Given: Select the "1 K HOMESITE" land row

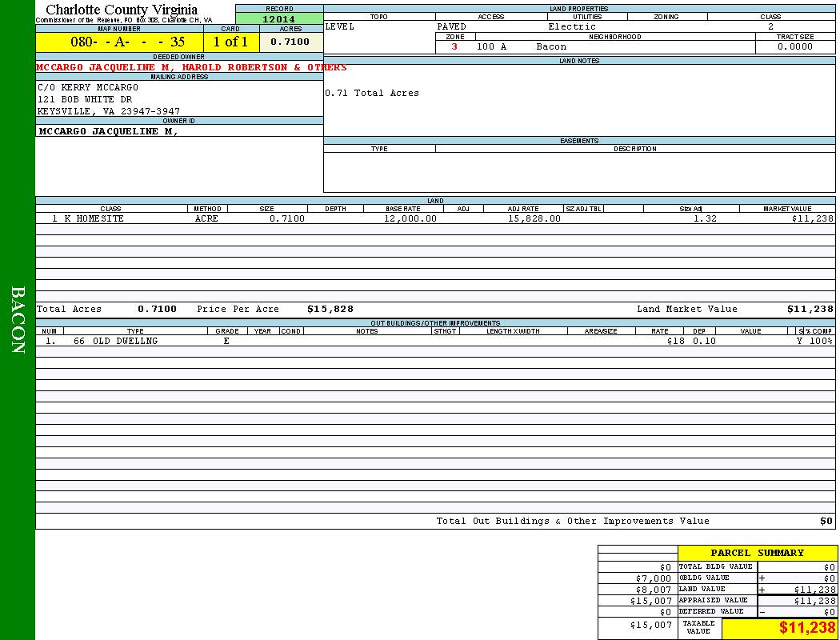Looking at the screenshot, I should pyautogui.click(x=88, y=218).
